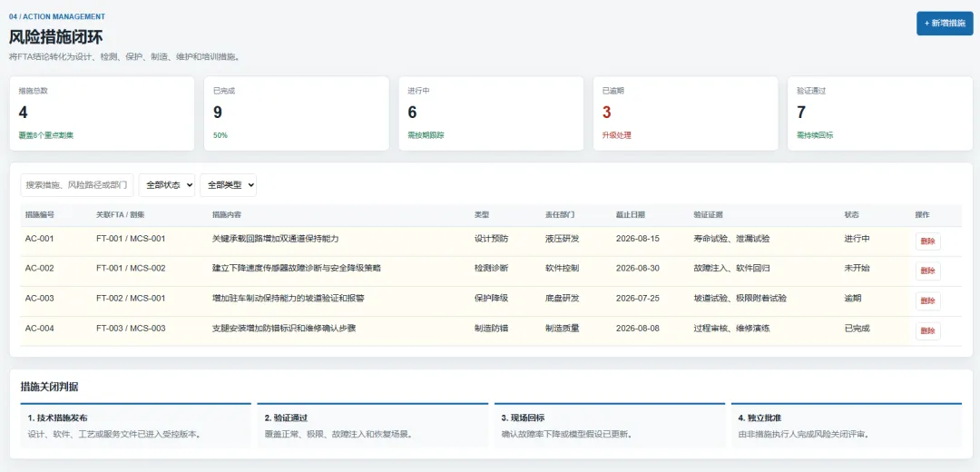Open the 全部状态 dropdown

click(167, 185)
